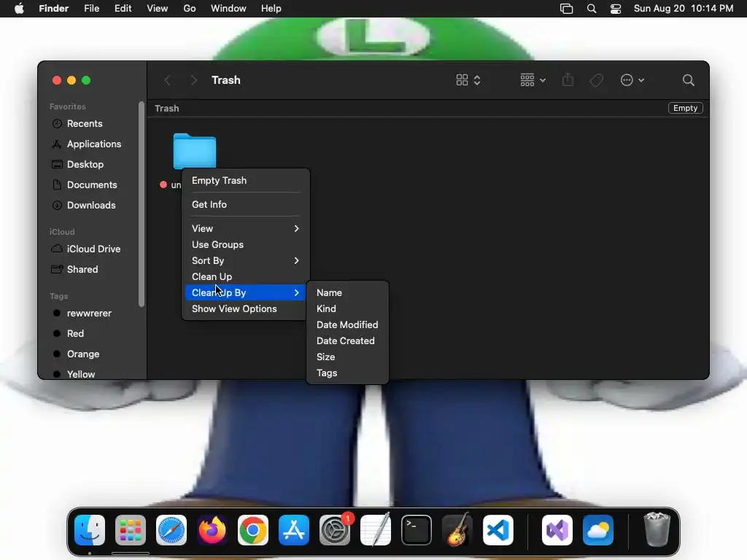This screenshot has width=747, height=560.
Task: Go forward with the right arrow
Action: 193,80
